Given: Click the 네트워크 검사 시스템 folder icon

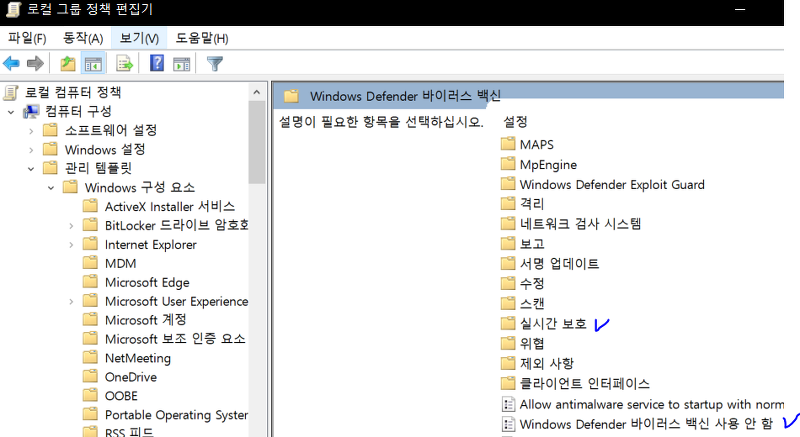Looking at the screenshot, I should [508, 224].
